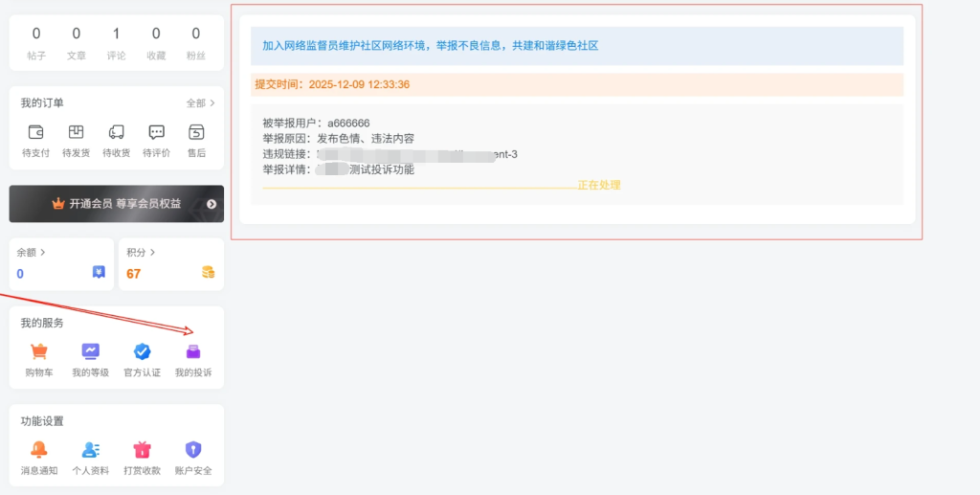Click the 正在处理 status label
Screen dimensions: 980x495
[x=599, y=185]
